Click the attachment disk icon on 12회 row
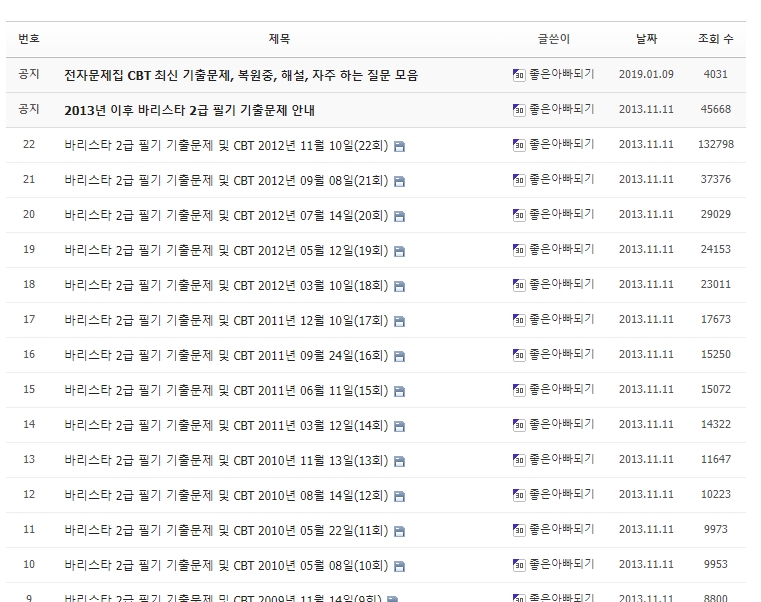This screenshot has height=602, width=761. coord(399,496)
